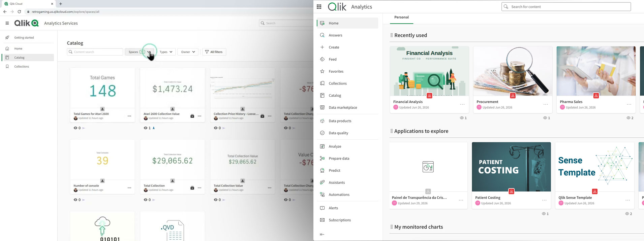Open Financial Analysis app thumbnail
The image size is (644, 241).
[x=429, y=71]
